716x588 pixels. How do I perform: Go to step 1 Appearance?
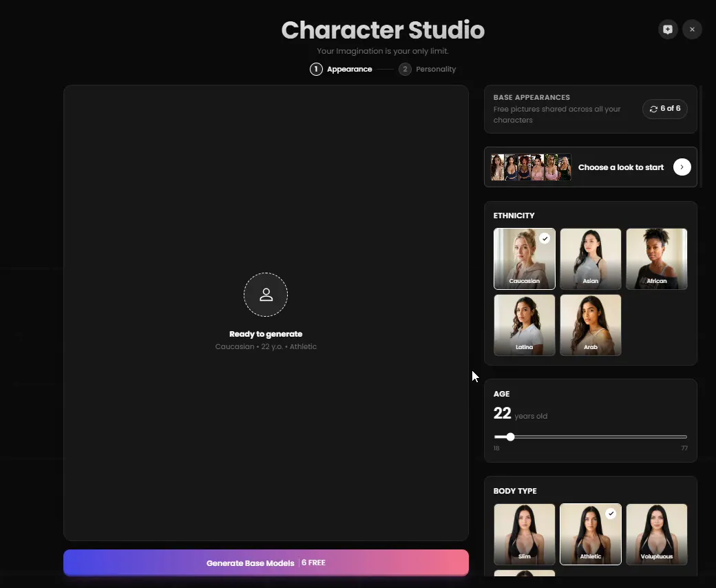pos(341,70)
